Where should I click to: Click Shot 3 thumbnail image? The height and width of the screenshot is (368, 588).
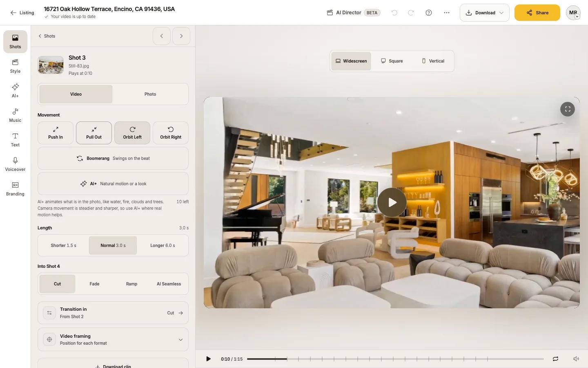[51, 65]
